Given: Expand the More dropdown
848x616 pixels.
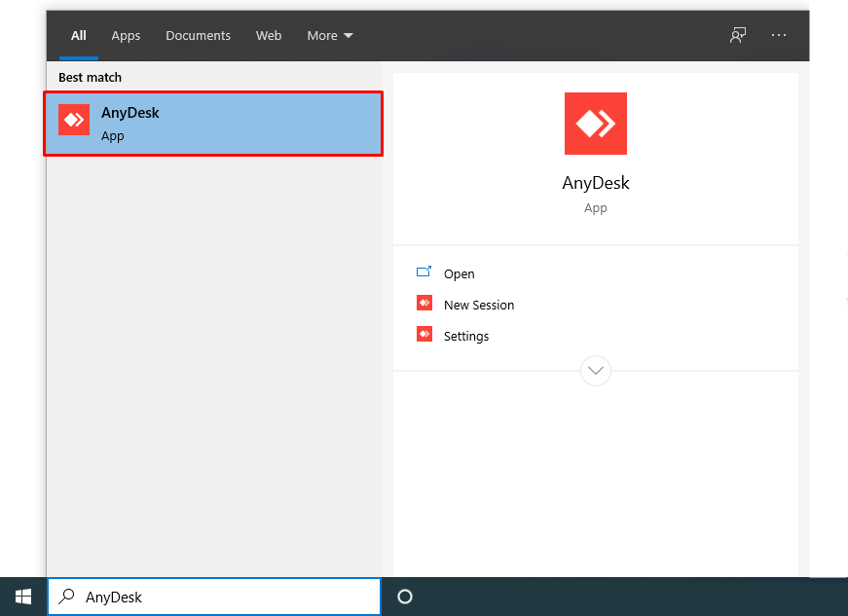Looking at the screenshot, I should click(330, 36).
